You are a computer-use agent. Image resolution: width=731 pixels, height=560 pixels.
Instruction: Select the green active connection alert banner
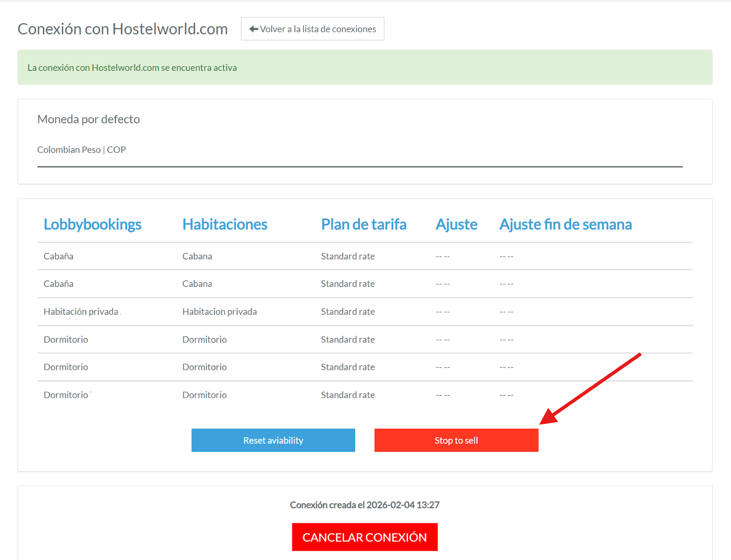click(364, 68)
